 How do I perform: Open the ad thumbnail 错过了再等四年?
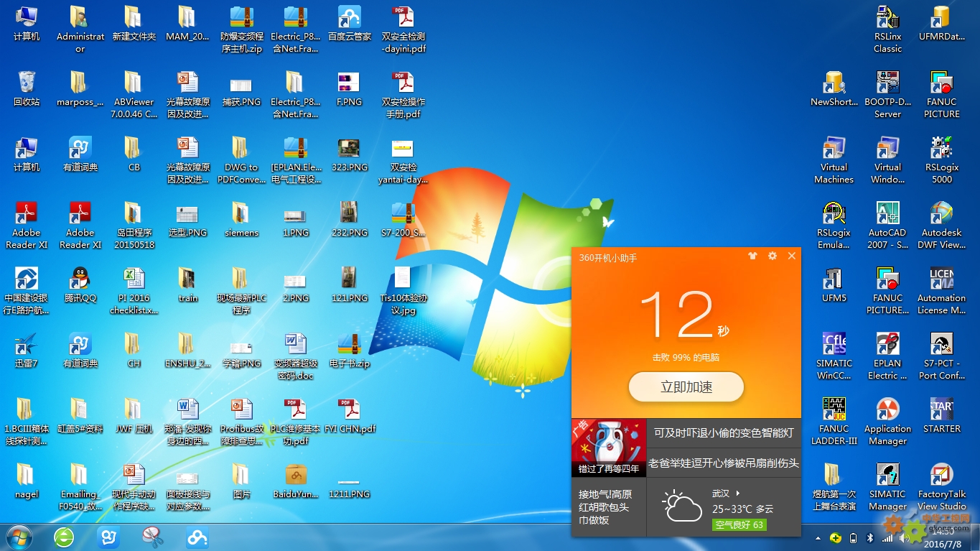coord(609,448)
